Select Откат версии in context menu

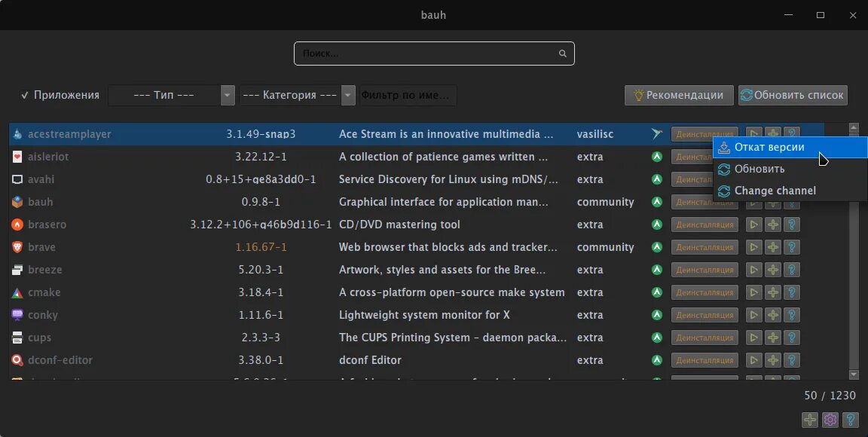click(790, 148)
